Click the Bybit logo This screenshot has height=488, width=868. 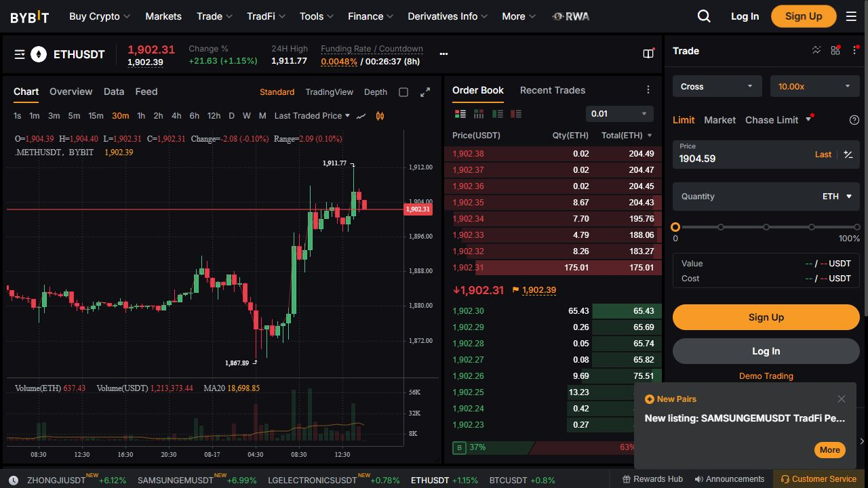click(29, 17)
